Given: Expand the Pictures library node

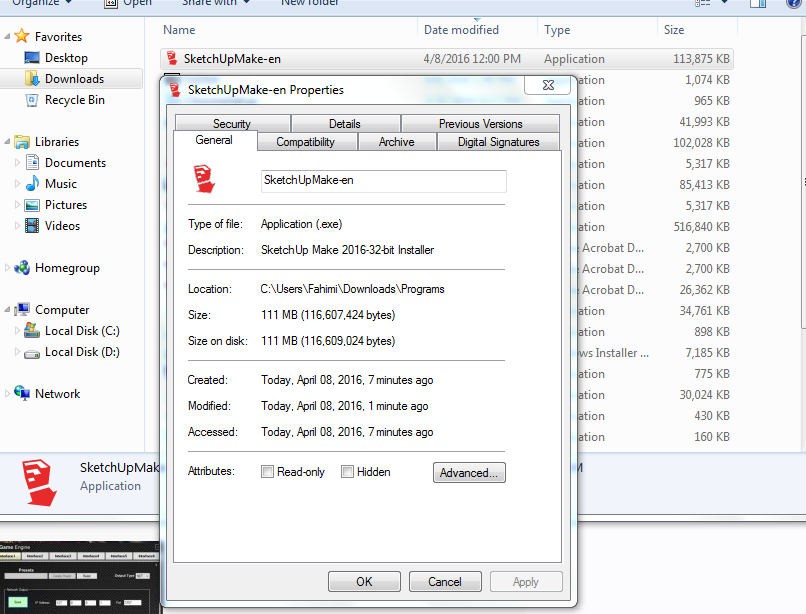Looking at the screenshot, I should 17,205.
